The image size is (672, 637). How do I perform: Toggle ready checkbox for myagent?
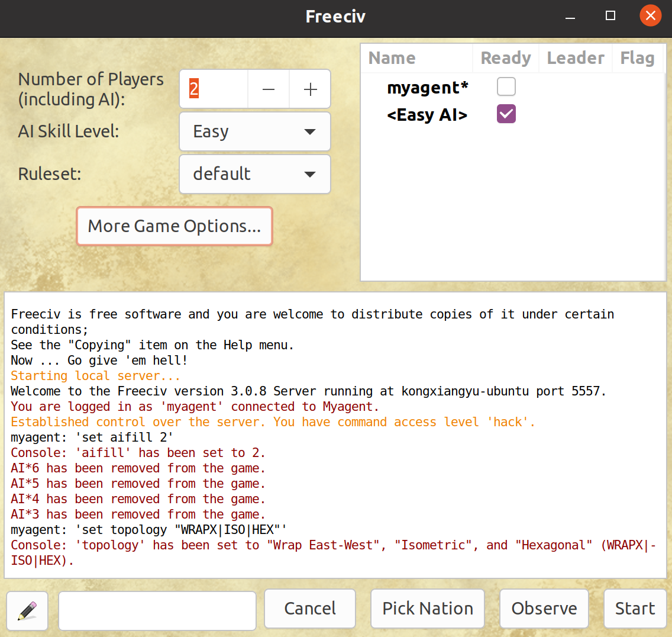(506, 86)
